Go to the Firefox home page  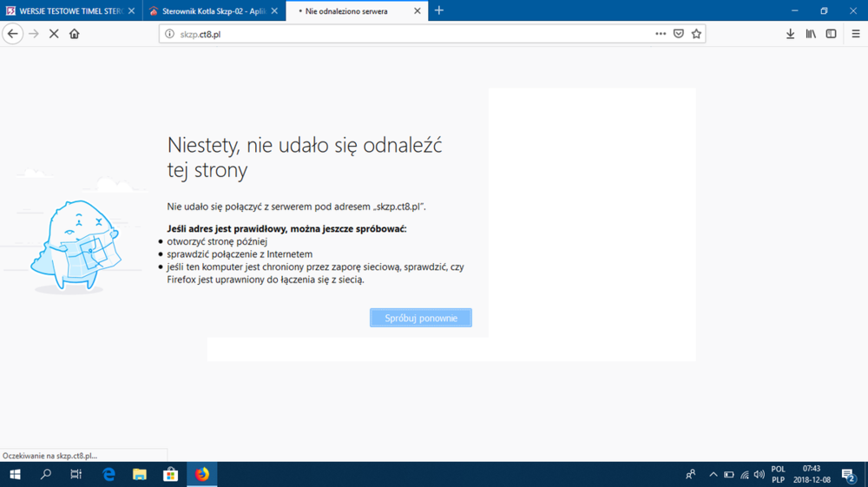pos(75,34)
